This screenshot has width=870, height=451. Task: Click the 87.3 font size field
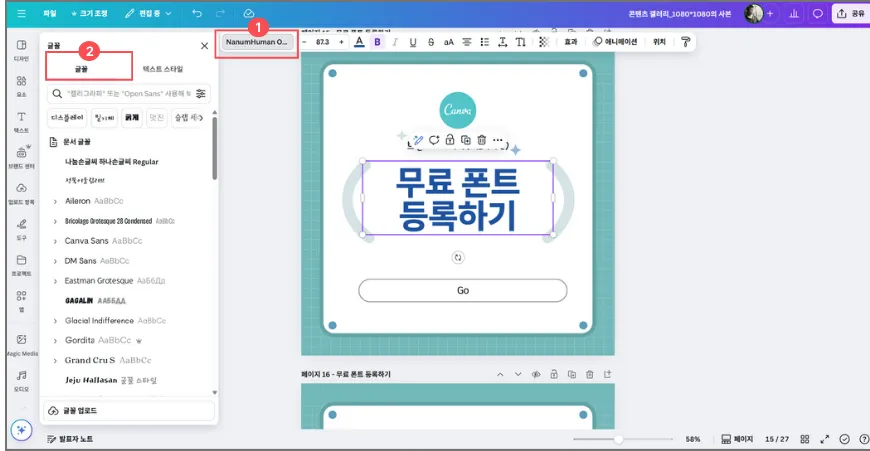pyautogui.click(x=322, y=42)
